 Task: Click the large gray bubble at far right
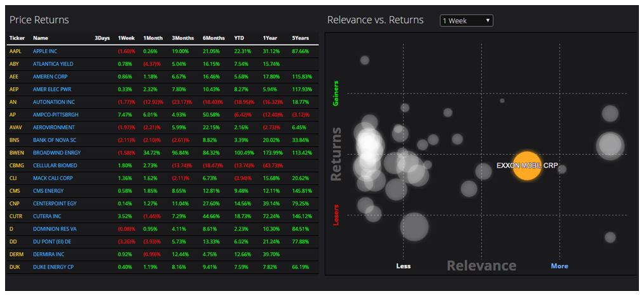pyautogui.click(x=610, y=145)
